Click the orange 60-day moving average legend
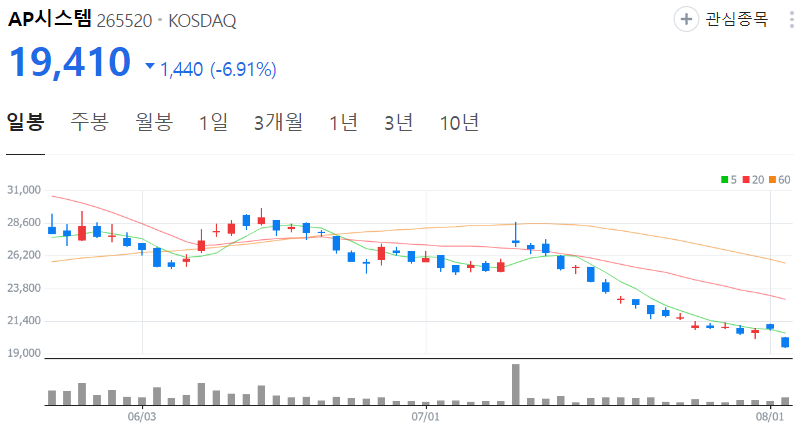803x427 pixels. [779, 180]
